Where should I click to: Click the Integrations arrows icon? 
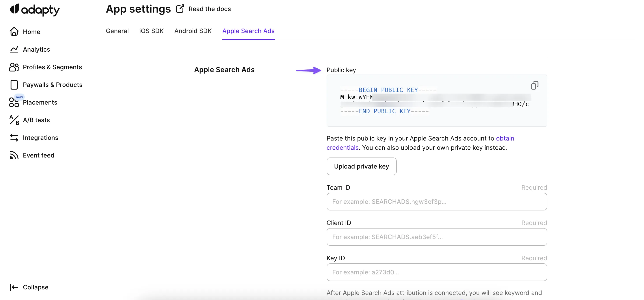tap(14, 138)
